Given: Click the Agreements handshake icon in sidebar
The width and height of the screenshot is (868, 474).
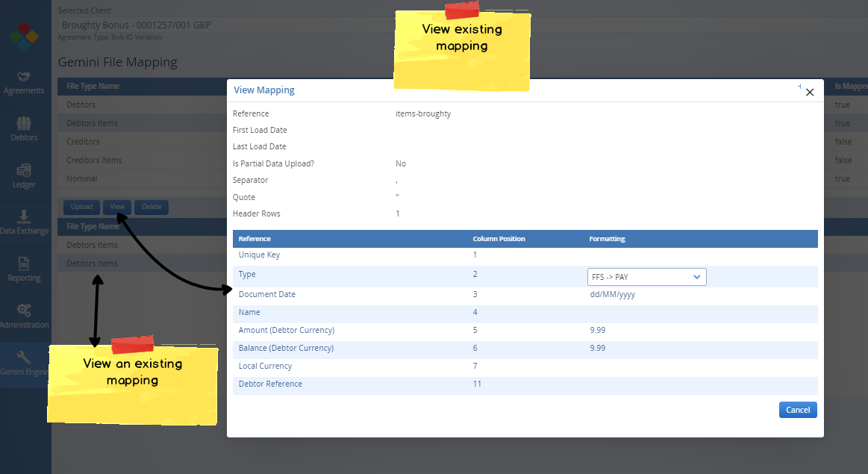Looking at the screenshot, I should (x=23, y=76).
